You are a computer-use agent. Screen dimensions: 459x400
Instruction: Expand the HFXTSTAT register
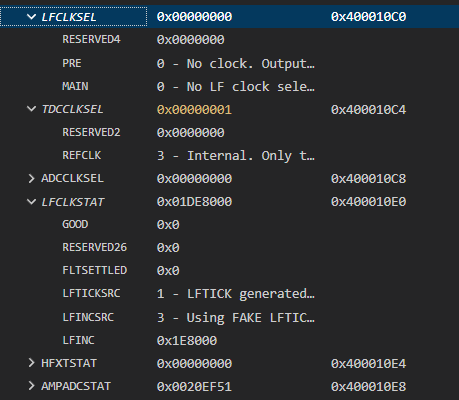coord(31,363)
